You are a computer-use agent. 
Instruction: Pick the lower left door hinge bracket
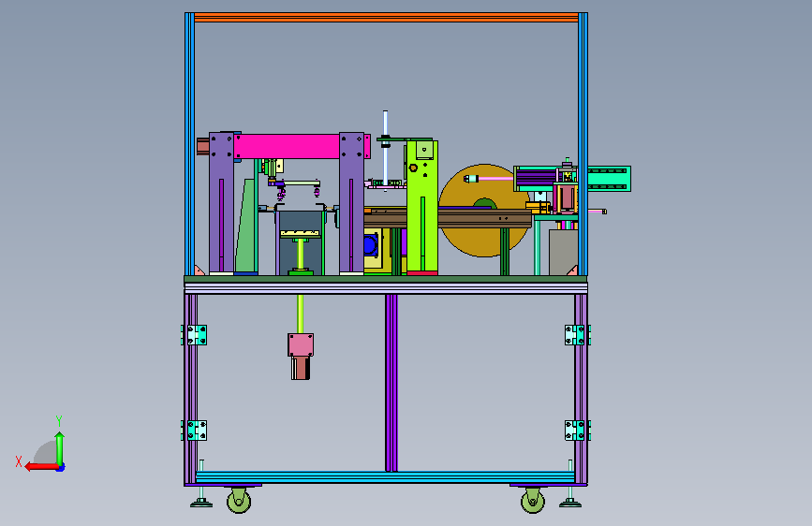pyautogui.click(x=195, y=431)
